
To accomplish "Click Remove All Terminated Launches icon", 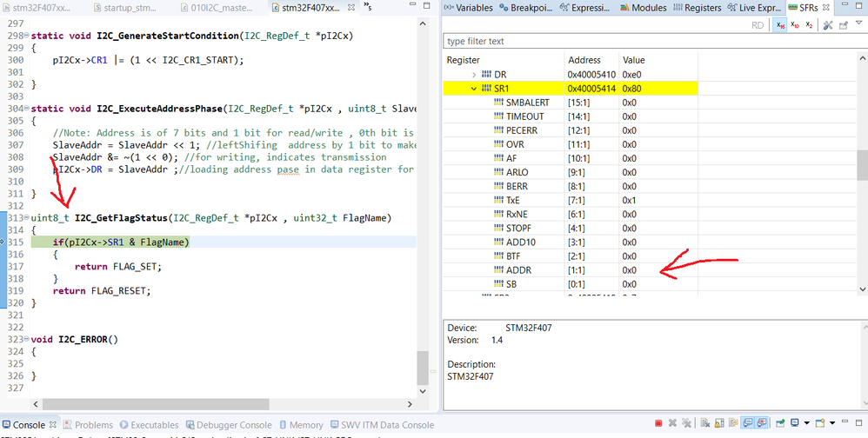I will (x=686, y=423).
